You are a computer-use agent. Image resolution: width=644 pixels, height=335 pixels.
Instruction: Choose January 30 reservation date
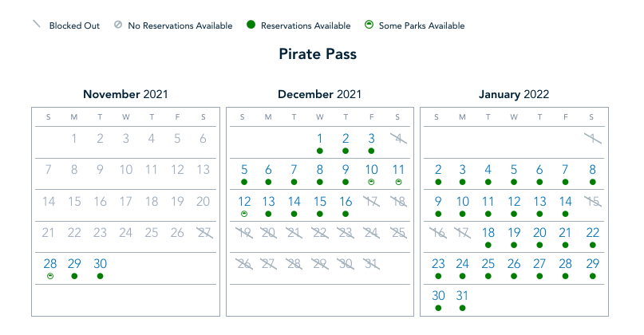tap(438, 294)
